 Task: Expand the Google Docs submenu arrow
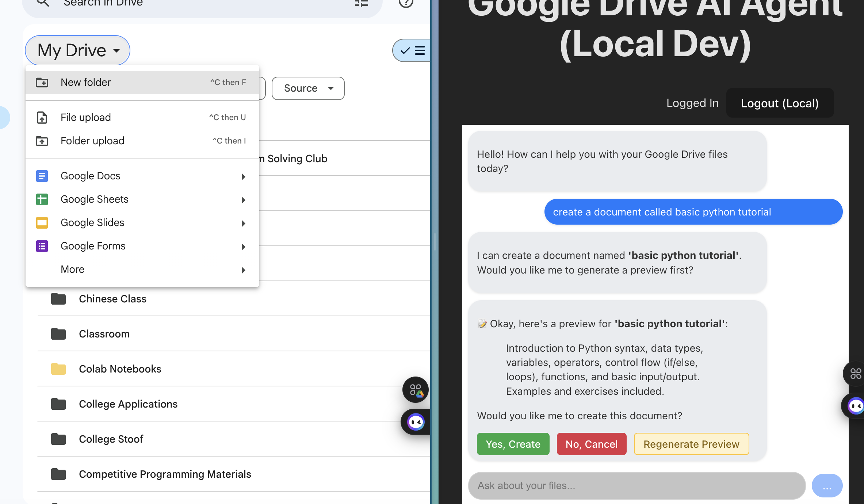(243, 177)
